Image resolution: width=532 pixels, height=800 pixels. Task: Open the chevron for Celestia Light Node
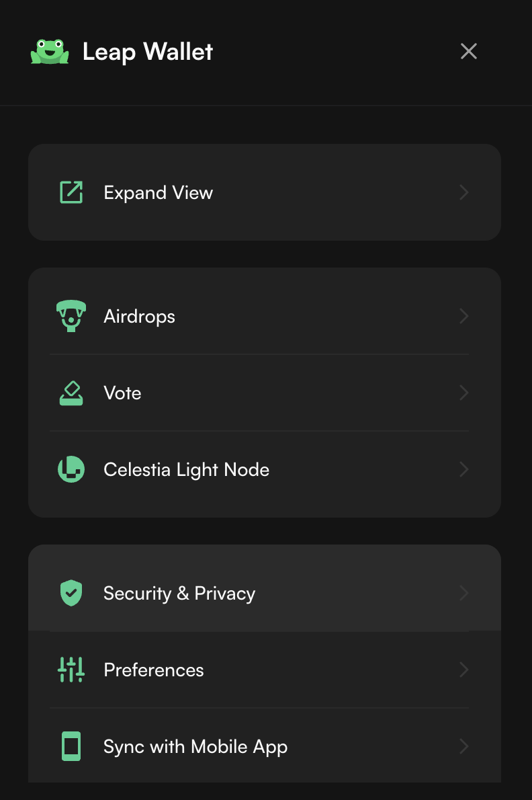tap(463, 469)
